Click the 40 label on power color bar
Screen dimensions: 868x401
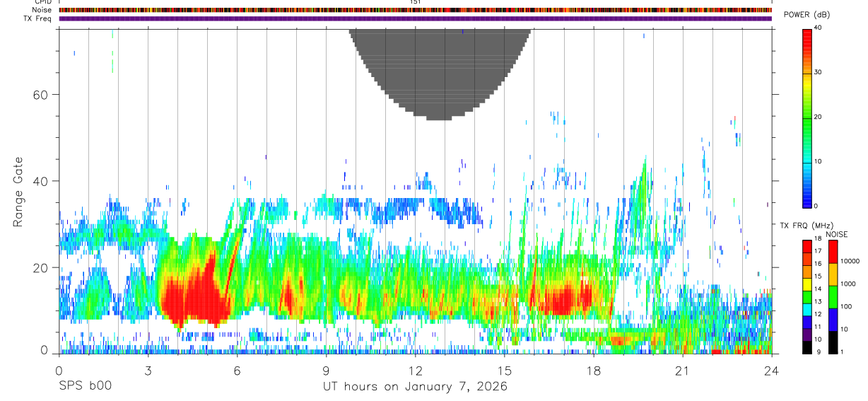[x=818, y=28]
